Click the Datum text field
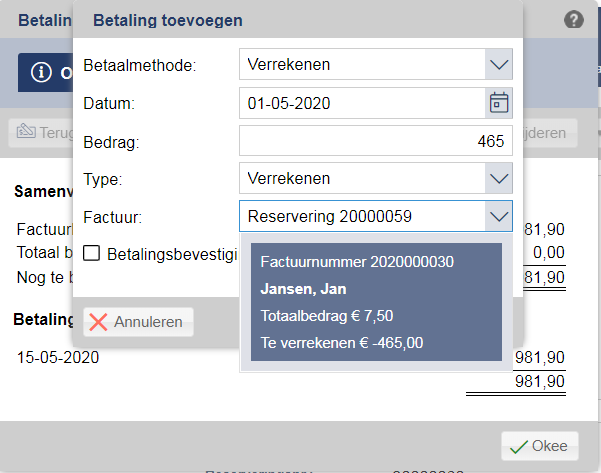The width and height of the screenshot is (601, 473). [360, 103]
